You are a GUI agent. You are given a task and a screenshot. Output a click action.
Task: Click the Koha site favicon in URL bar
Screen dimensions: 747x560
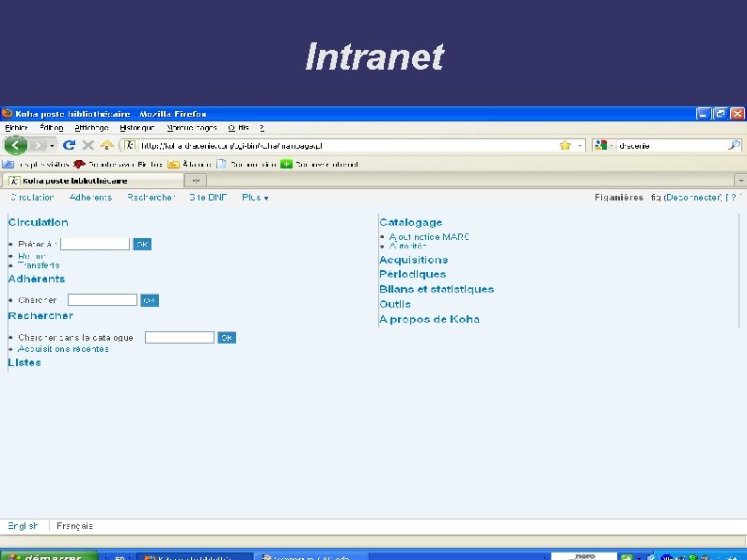(x=129, y=145)
